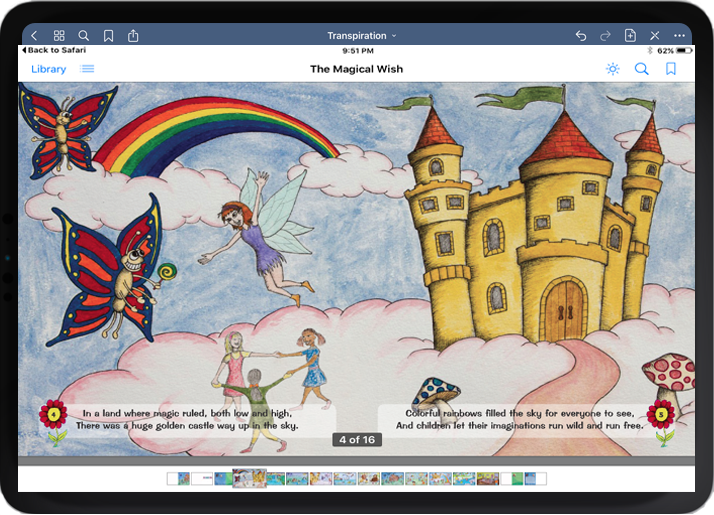714x515 pixels.
Task: Click the X icon in the dark toolbar
Action: tap(655, 36)
